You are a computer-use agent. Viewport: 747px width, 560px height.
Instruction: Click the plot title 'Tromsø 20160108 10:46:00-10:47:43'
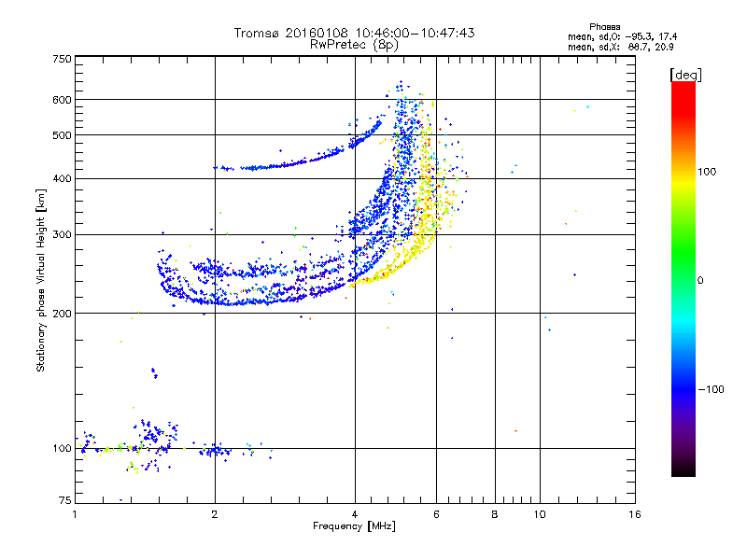pos(354,33)
